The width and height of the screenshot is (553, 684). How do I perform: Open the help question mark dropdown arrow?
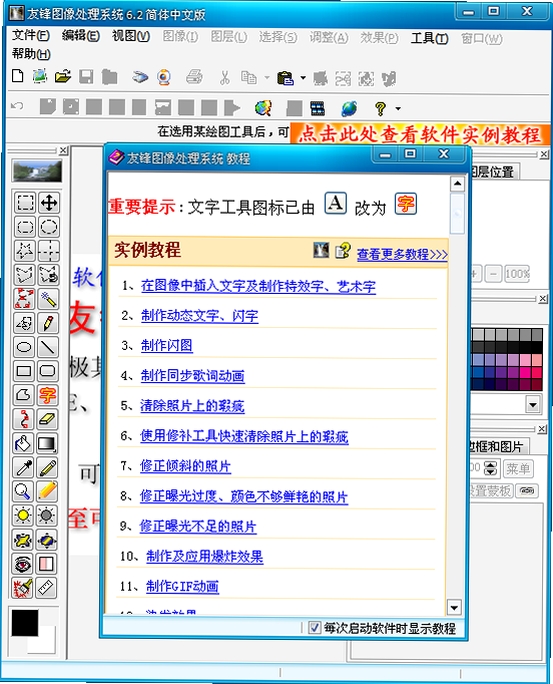(x=398, y=108)
